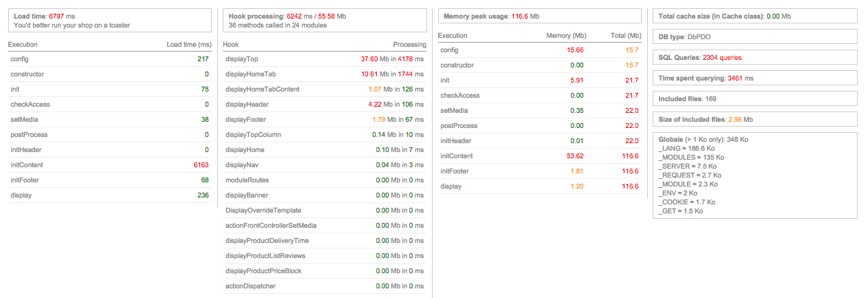
Task: Click the displayFooter hook row
Action: (325, 120)
